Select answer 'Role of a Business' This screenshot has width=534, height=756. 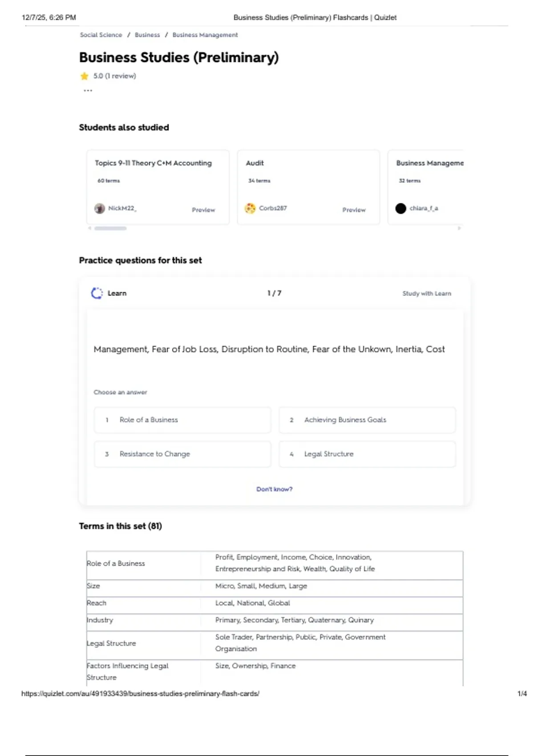(182, 420)
